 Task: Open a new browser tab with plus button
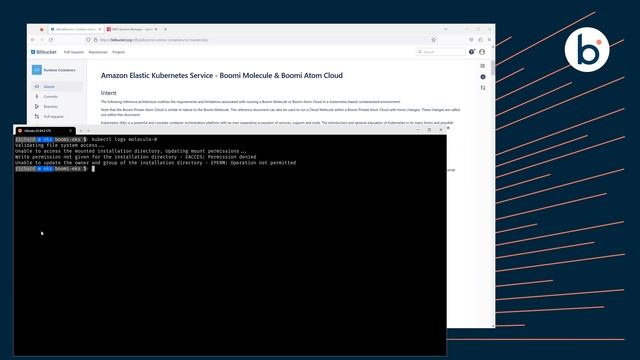(x=165, y=29)
